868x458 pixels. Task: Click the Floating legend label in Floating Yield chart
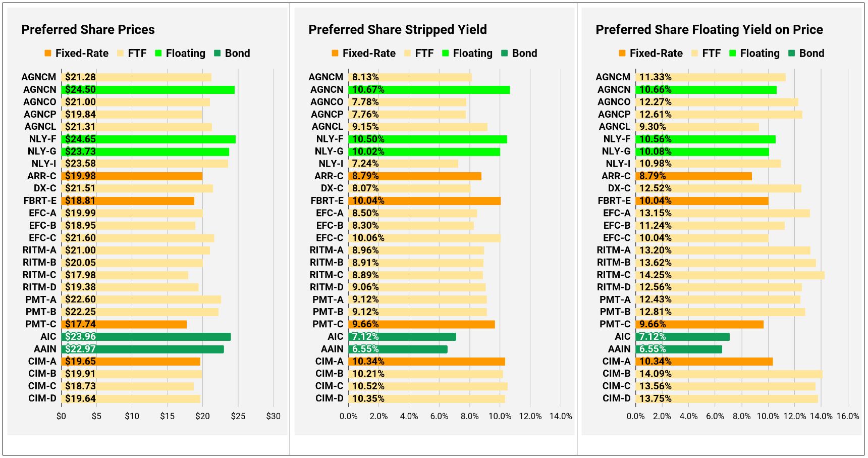tap(759, 53)
